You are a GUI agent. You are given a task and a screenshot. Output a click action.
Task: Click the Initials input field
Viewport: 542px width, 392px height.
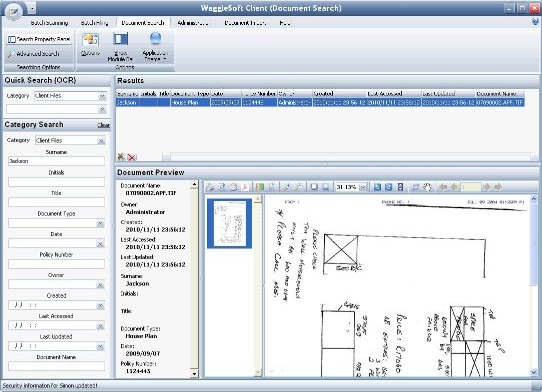coord(56,182)
